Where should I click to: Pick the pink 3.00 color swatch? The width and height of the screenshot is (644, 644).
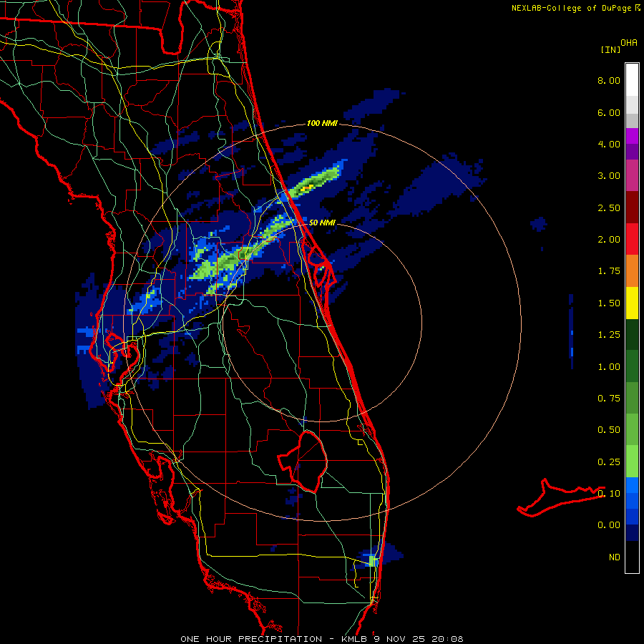632,175
